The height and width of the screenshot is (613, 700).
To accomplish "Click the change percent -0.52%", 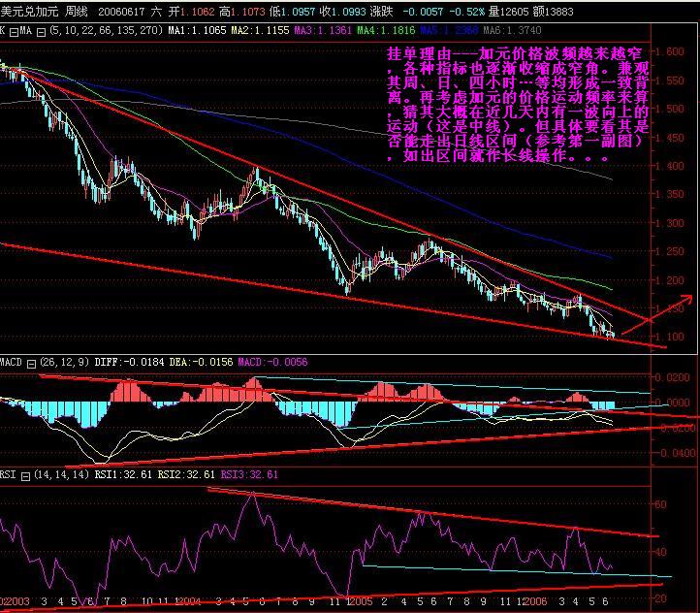I will pyautogui.click(x=466, y=12).
